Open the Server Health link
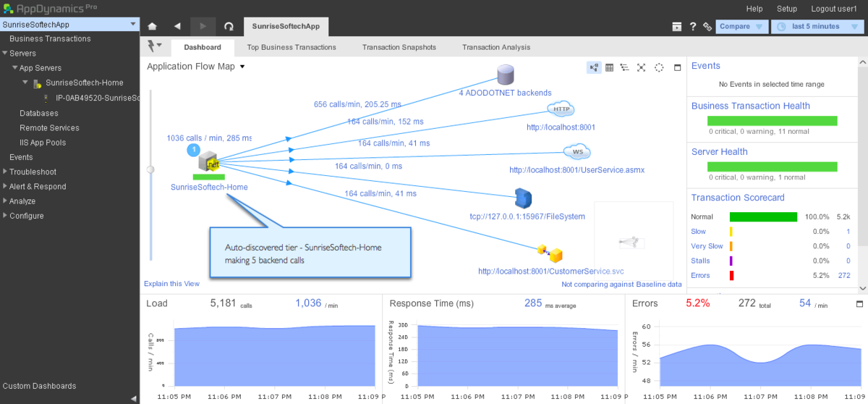 coord(720,151)
